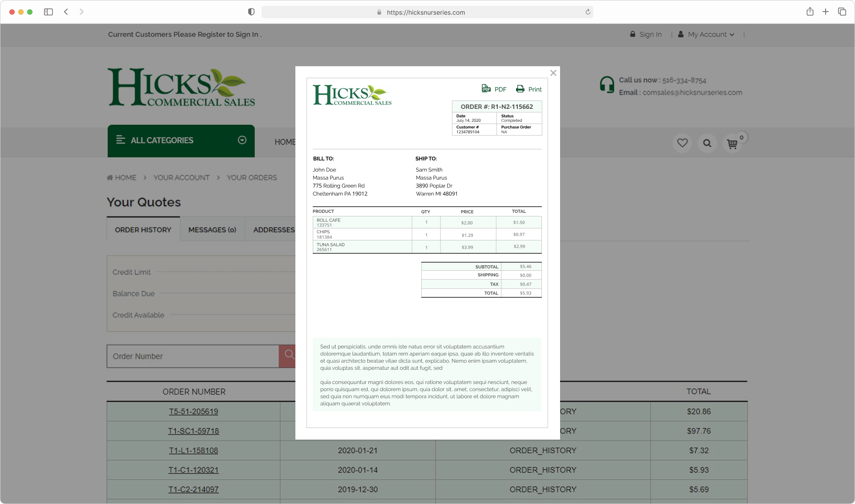Click the Order Number search field
The image size is (855, 504).
click(193, 356)
